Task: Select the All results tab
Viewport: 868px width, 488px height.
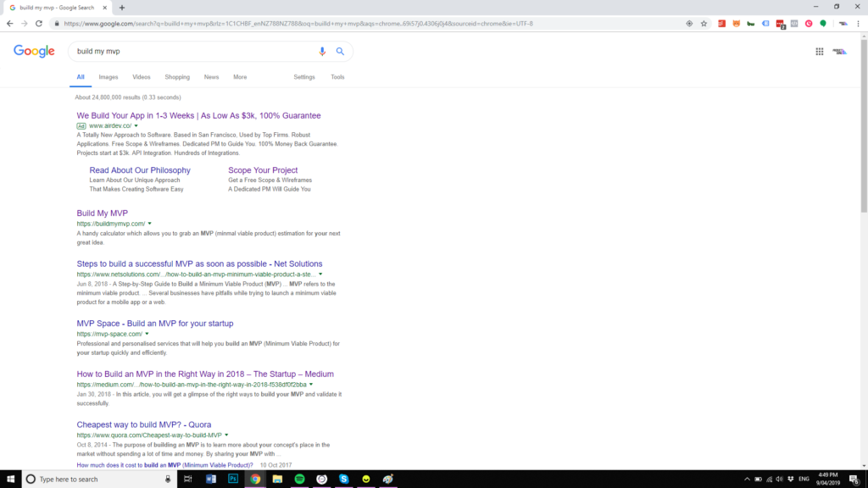Action: (x=81, y=77)
